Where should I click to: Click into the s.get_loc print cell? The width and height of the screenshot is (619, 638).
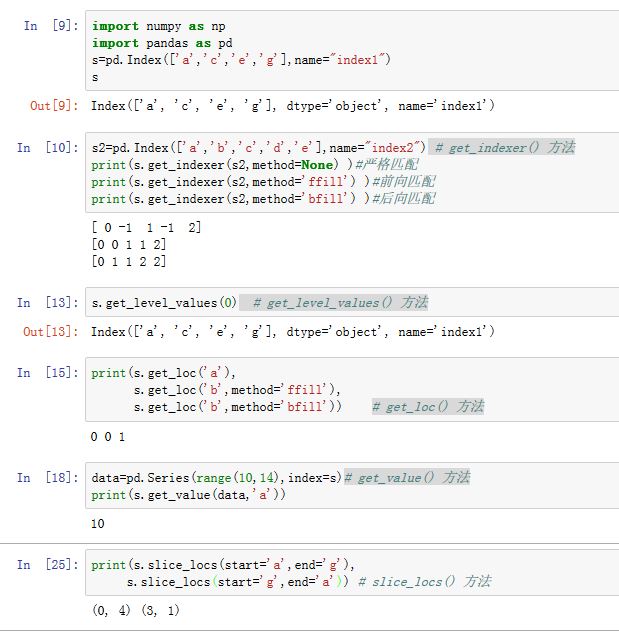coord(350,390)
